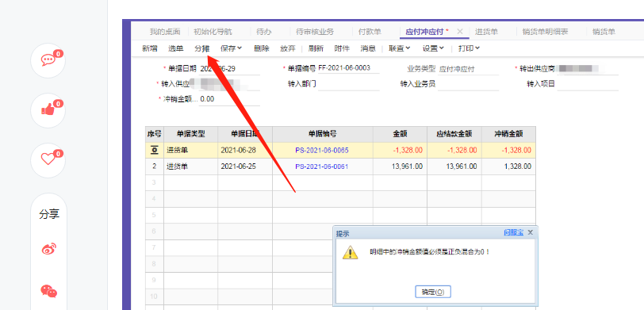Viewport: 644px width, 310px height.
Task: Open the 问服宝 link in the dialog
Action: pos(513,232)
